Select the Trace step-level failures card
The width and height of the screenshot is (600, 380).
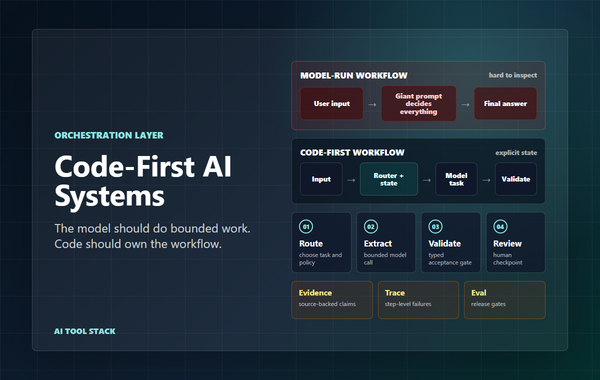tap(418, 300)
